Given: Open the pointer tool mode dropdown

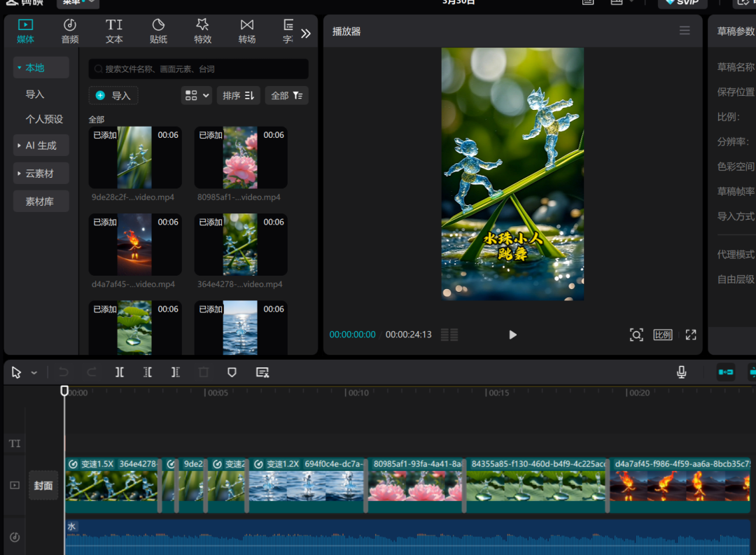Looking at the screenshot, I should pos(34,373).
